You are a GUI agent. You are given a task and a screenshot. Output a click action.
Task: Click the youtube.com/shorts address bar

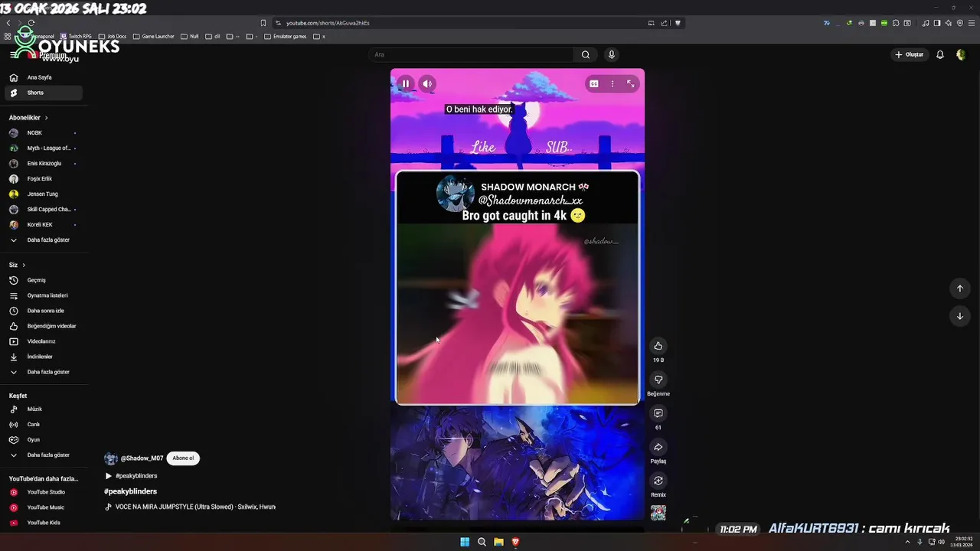pos(463,23)
